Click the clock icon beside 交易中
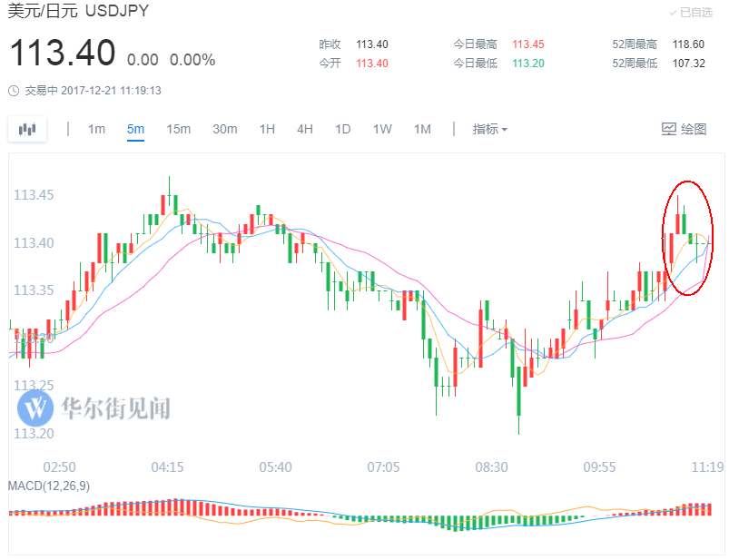The width and height of the screenshot is (729, 560). (x=14, y=91)
